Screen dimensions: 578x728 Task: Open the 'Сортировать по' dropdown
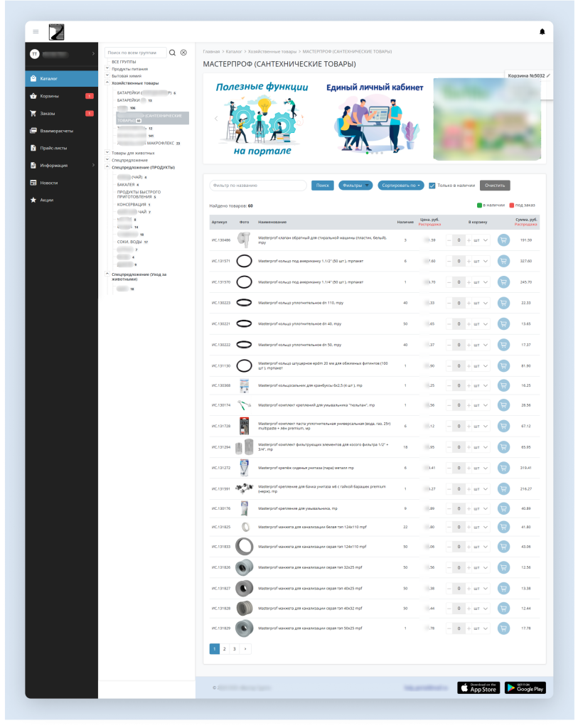(401, 186)
